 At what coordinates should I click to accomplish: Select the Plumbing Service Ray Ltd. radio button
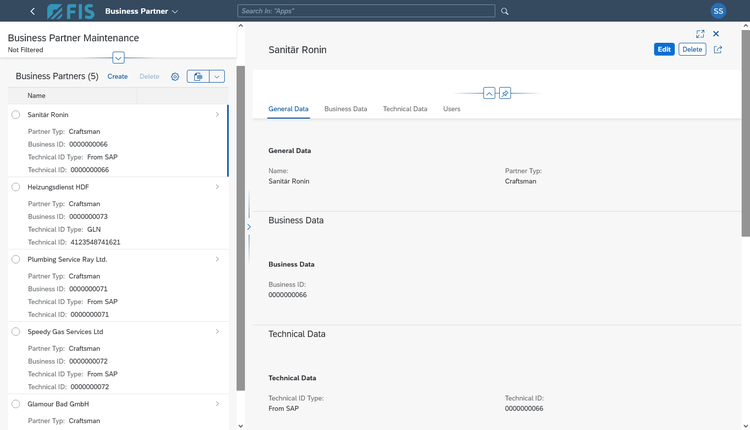click(16, 259)
